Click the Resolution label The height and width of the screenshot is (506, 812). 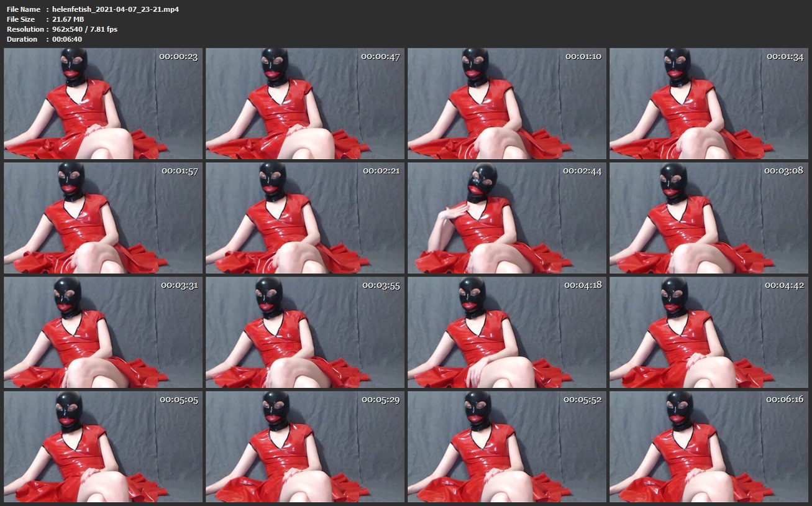[x=25, y=29]
